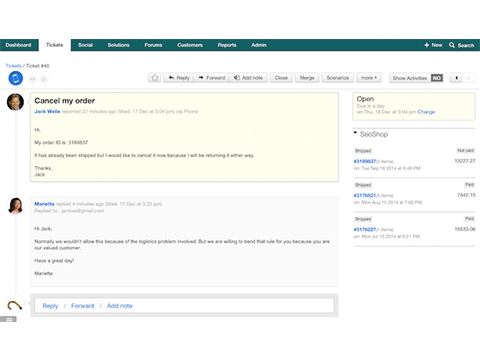Screen dimensions: 480x360
Task: Click the small grey menu handle at bottom left
Action: point(8,319)
